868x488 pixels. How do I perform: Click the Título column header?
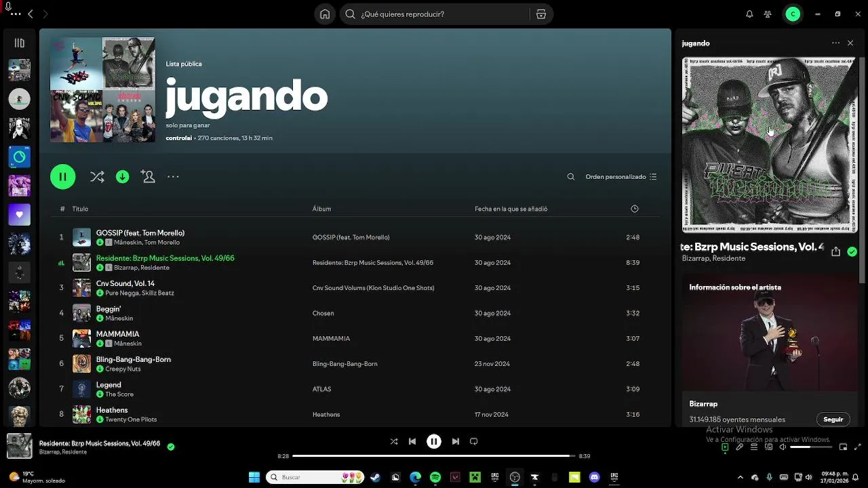tap(80, 209)
